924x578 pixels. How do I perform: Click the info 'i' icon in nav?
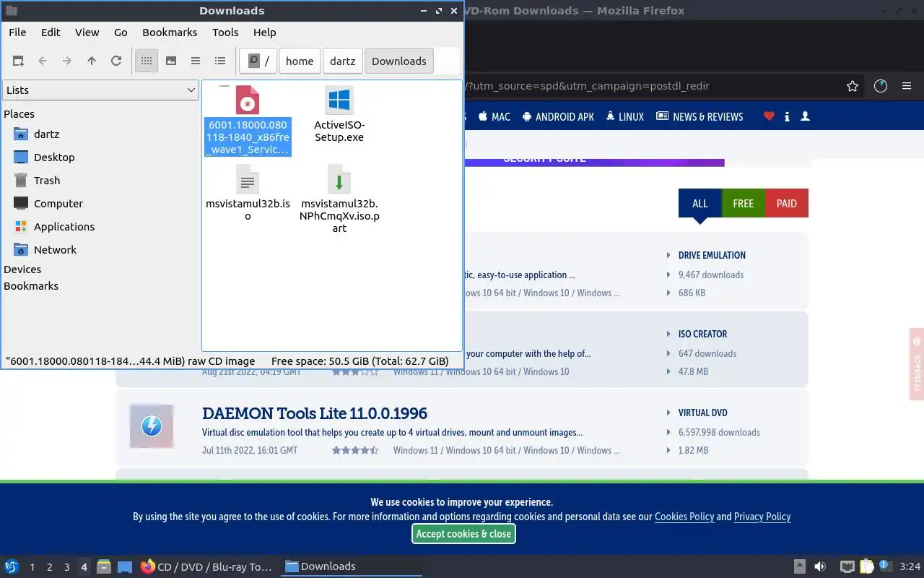click(x=787, y=116)
